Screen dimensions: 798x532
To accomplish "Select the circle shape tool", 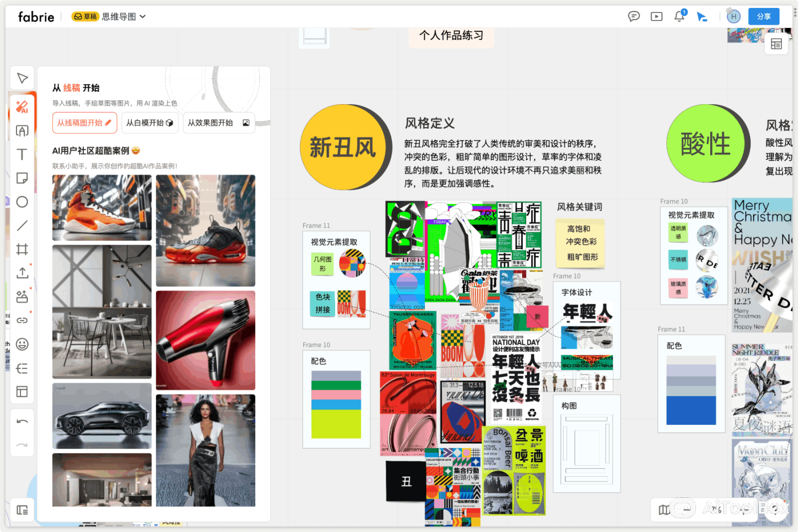I will click(22, 202).
